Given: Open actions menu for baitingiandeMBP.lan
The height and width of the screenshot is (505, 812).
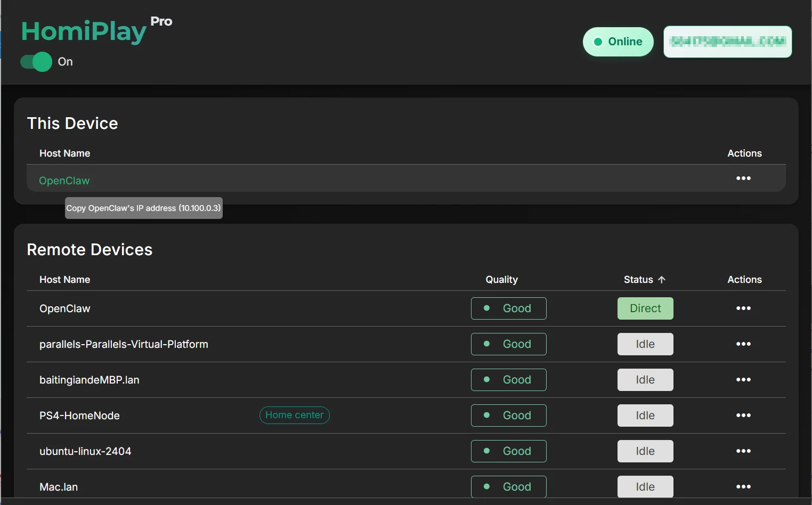Looking at the screenshot, I should tap(743, 380).
